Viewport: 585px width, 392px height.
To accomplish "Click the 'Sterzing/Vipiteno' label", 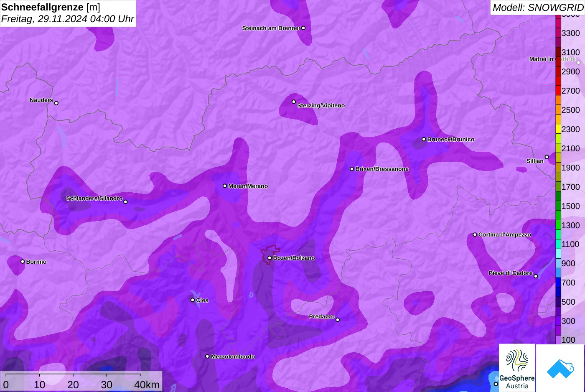I will coord(321,105).
